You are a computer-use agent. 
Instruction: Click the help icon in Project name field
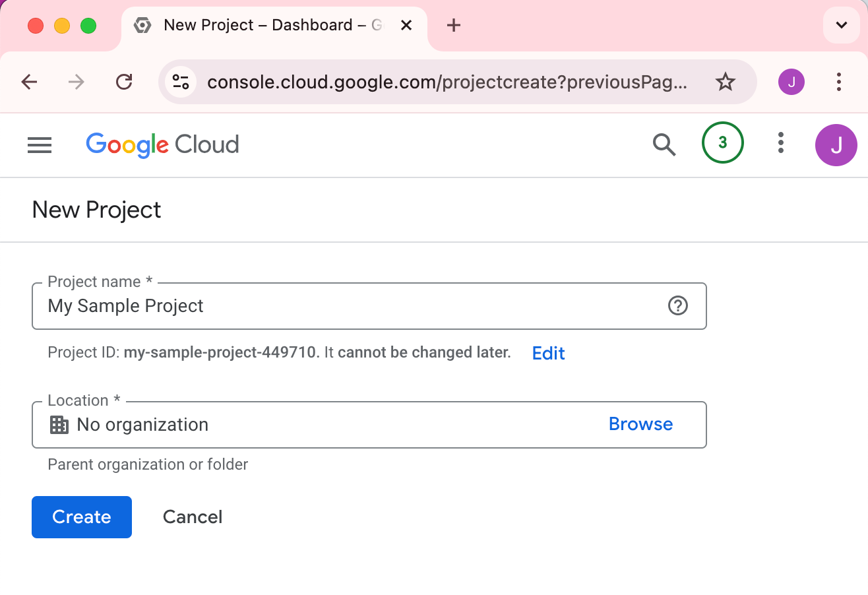click(678, 306)
